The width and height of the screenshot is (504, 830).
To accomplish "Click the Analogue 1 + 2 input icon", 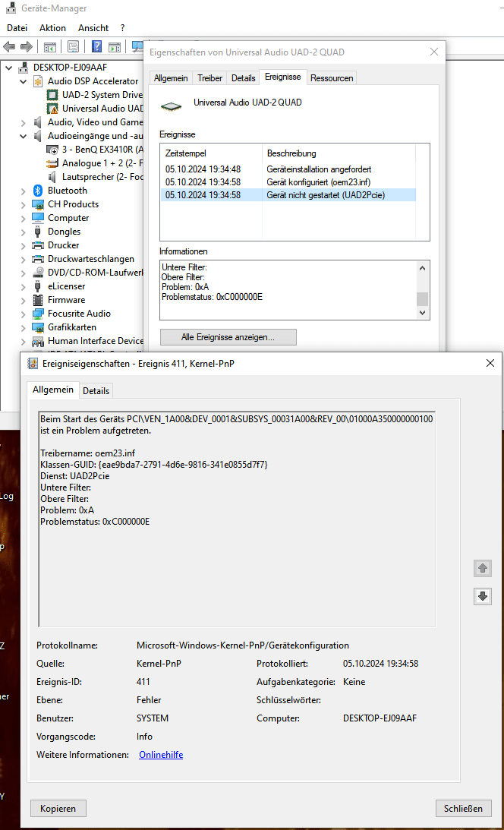I will click(52, 163).
